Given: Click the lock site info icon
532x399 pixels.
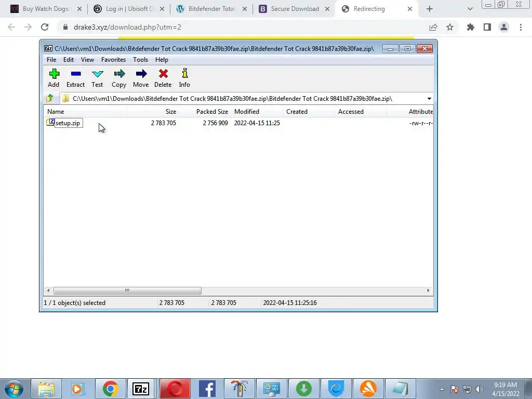Looking at the screenshot, I should click(x=65, y=27).
